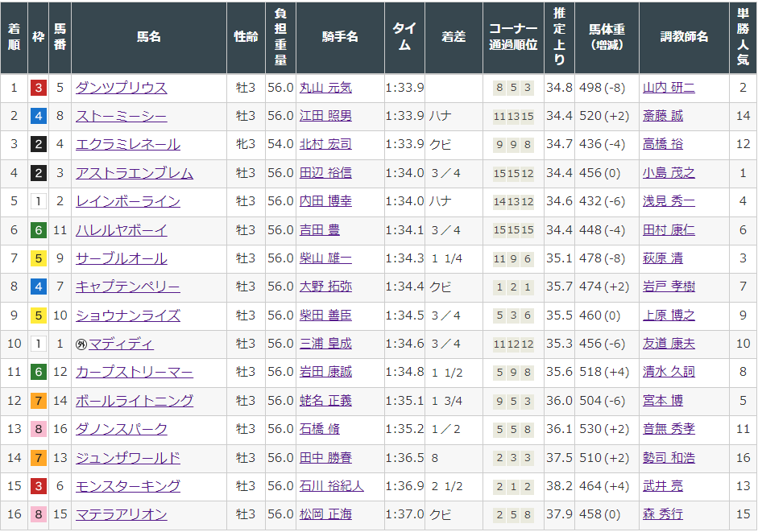The height and width of the screenshot is (532, 758).
Task: Open jockey link 田中 勝春
Action: [325, 458]
